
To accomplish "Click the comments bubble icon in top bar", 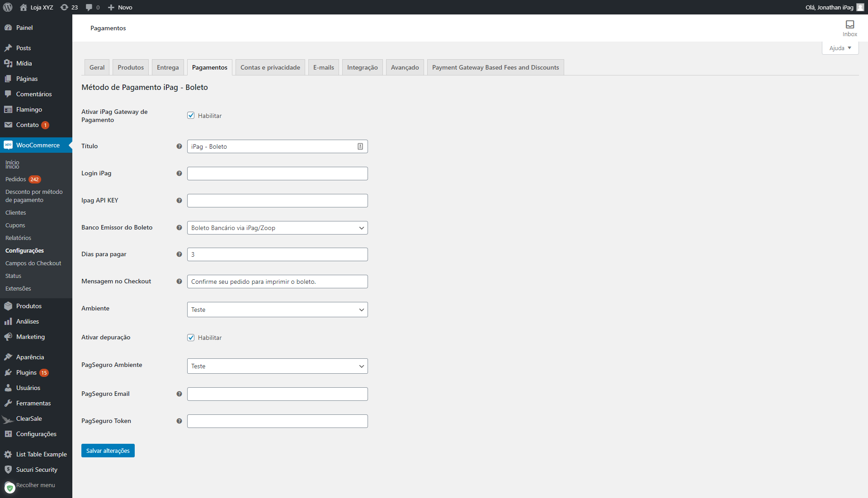I will tap(89, 7).
